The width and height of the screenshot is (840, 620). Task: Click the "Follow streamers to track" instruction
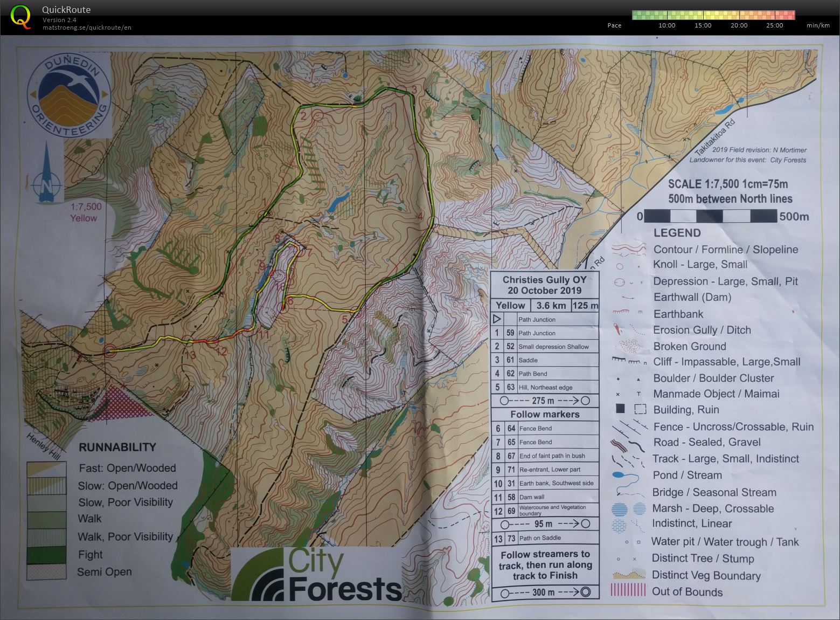point(545,565)
